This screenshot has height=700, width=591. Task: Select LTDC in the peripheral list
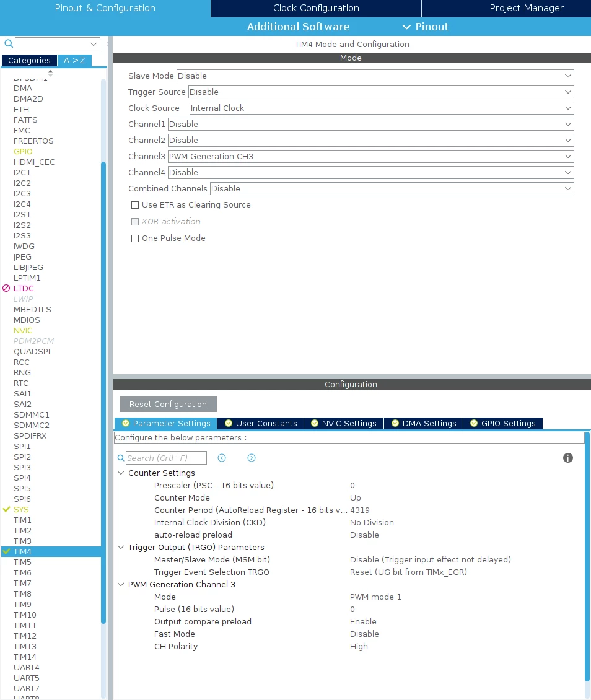(24, 289)
